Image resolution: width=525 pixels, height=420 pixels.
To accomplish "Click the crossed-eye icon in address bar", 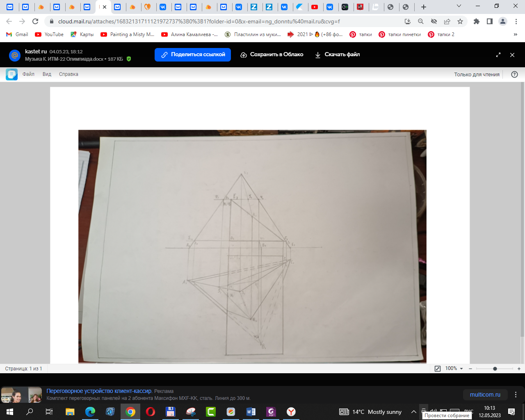I will pos(434,21).
